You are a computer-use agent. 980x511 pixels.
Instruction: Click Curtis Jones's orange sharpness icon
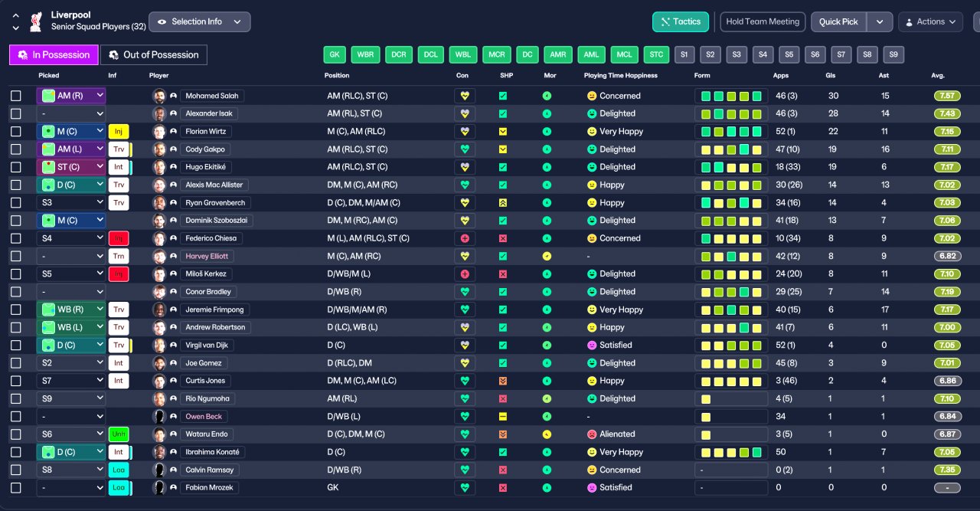click(x=503, y=381)
